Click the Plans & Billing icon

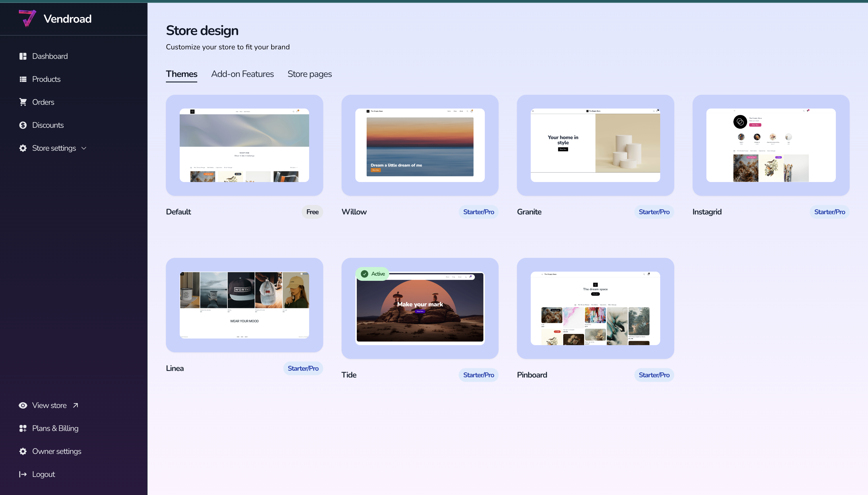[x=23, y=428]
